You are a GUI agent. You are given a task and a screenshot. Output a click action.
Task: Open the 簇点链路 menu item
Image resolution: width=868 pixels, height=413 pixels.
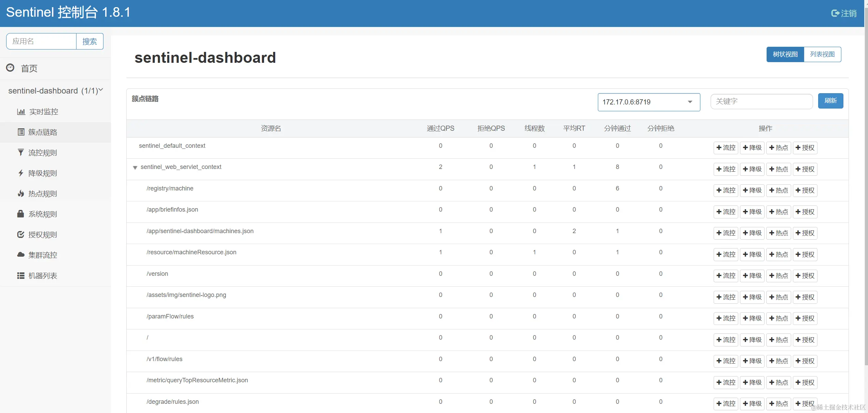[x=43, y=132]
